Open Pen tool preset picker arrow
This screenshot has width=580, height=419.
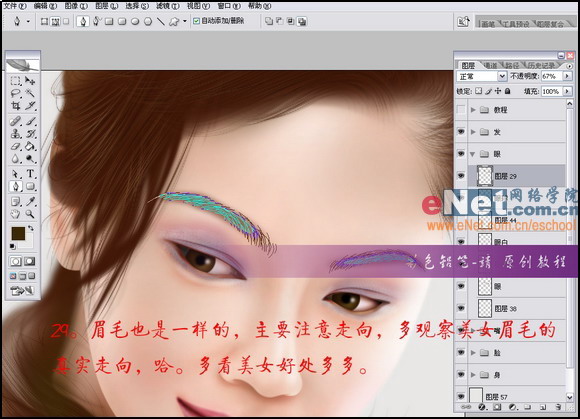tap(28, 21)
